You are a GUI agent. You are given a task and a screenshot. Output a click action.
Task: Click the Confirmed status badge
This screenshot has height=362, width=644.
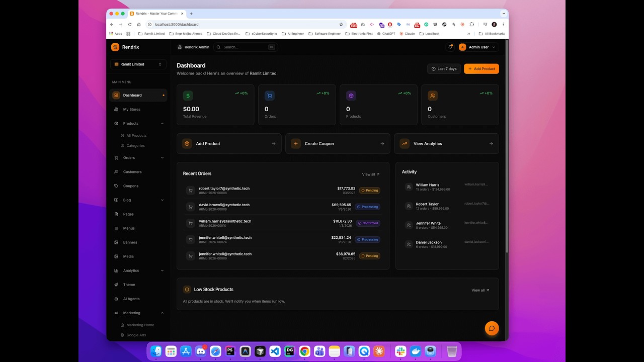[x=368, y=223]
